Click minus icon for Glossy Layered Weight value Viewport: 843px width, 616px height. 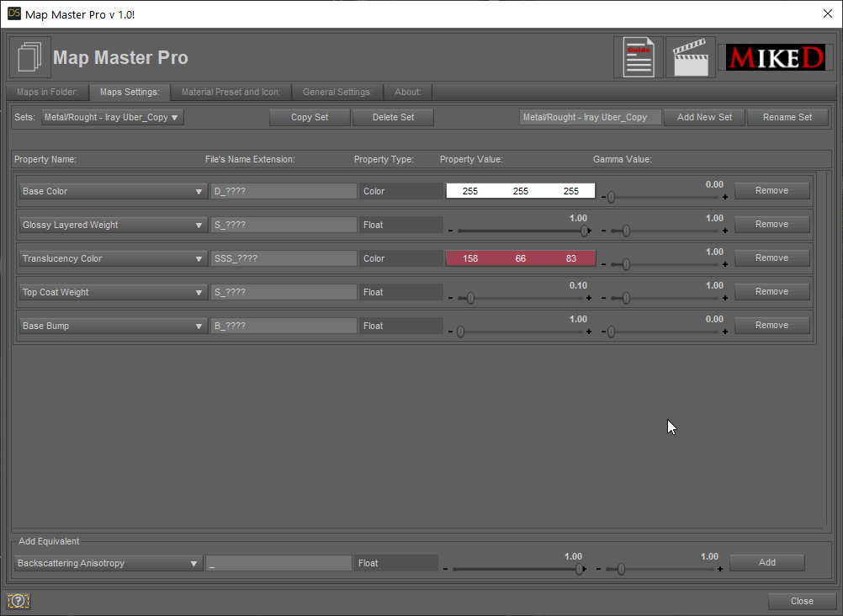pos(451,231)
